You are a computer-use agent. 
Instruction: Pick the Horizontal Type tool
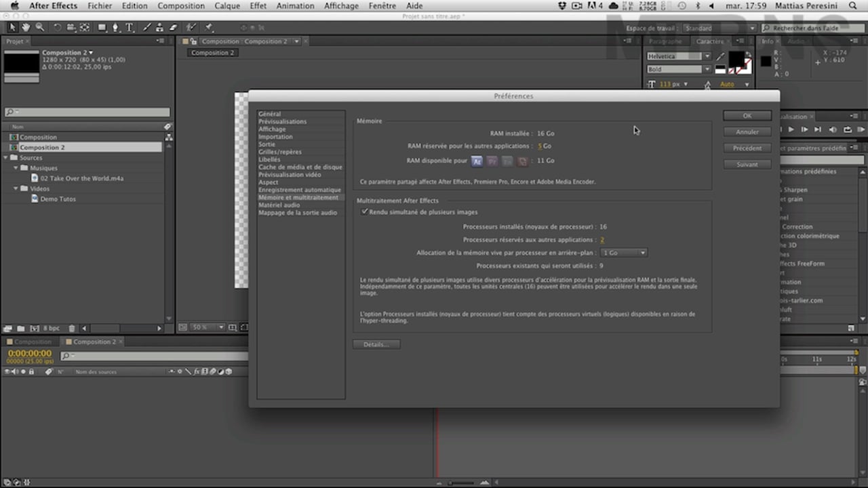(130, 28)
